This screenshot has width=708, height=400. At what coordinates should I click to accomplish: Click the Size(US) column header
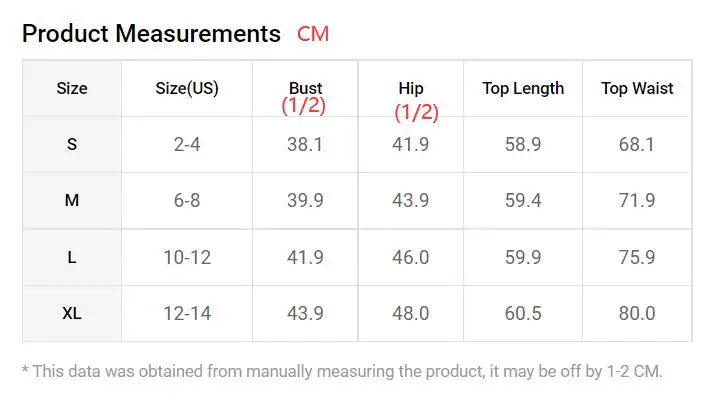[x=187, y=88]
